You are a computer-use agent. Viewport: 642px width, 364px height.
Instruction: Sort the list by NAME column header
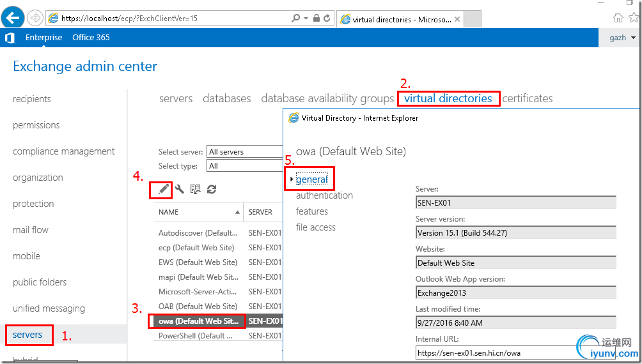point(199,212)
